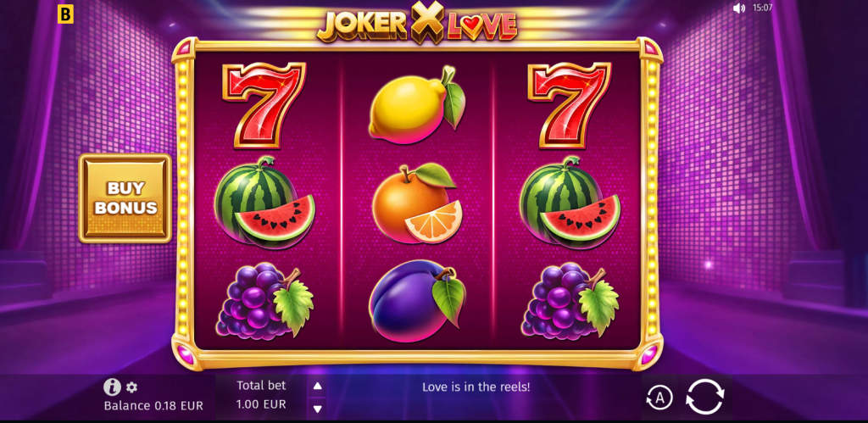The height and width of the screenshot is (423, 868).
Task: Click the Balance 0.18 EUR text
Action: point(153,405)
